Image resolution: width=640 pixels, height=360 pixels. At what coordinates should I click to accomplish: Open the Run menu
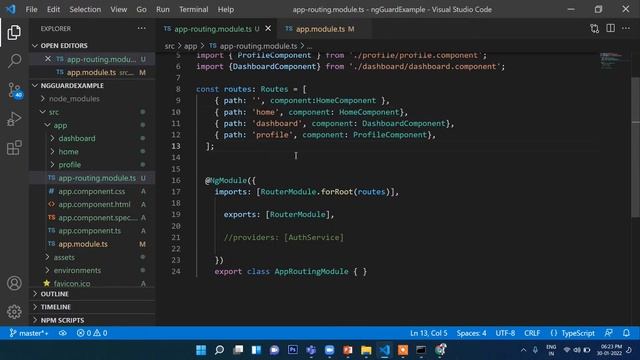point(162,9)
